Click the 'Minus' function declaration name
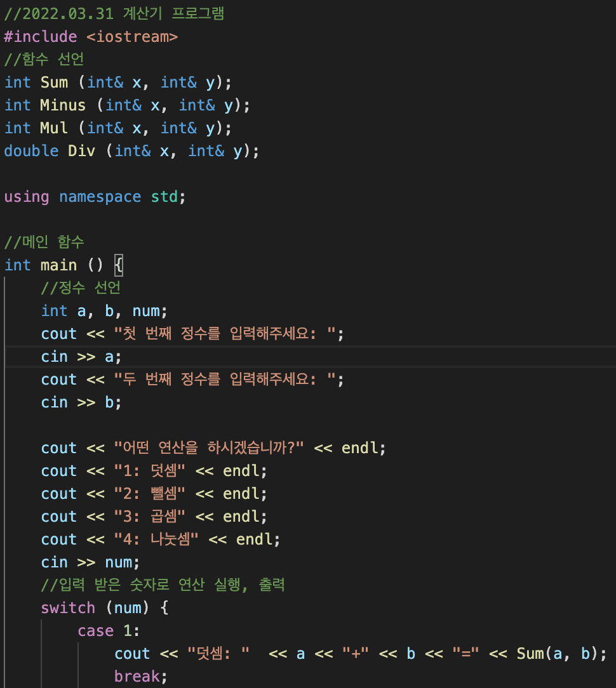 coord(64,105)
